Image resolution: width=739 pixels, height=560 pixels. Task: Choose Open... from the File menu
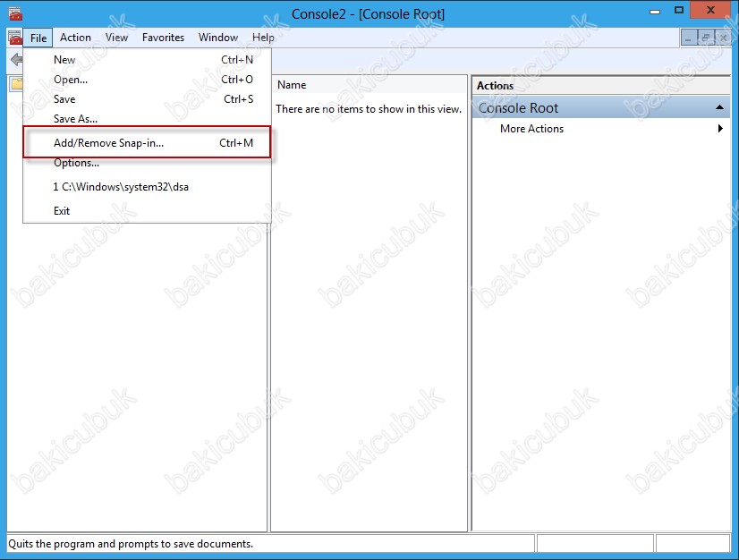(147, 80)
